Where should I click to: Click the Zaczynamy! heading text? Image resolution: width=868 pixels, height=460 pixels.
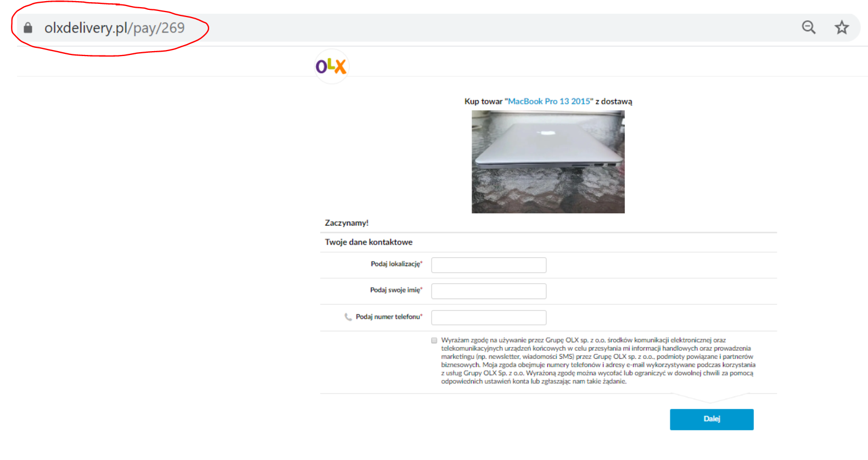346,223
